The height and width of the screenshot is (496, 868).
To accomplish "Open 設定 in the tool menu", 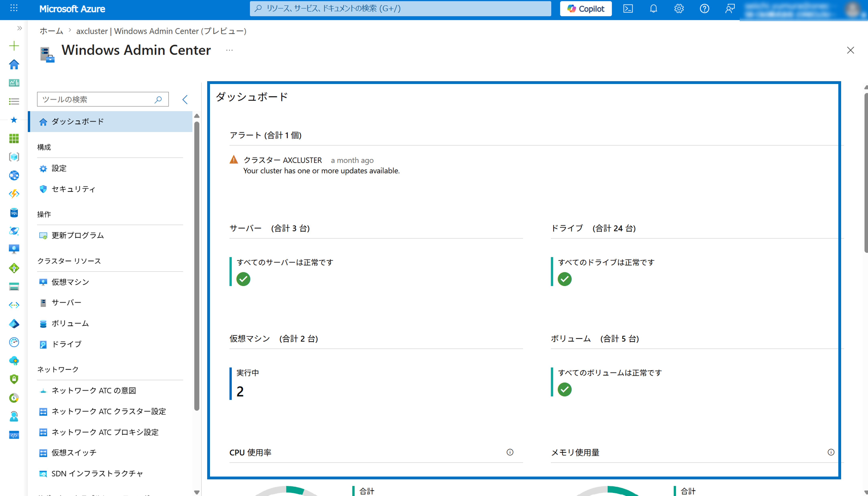I will (110, 168).
